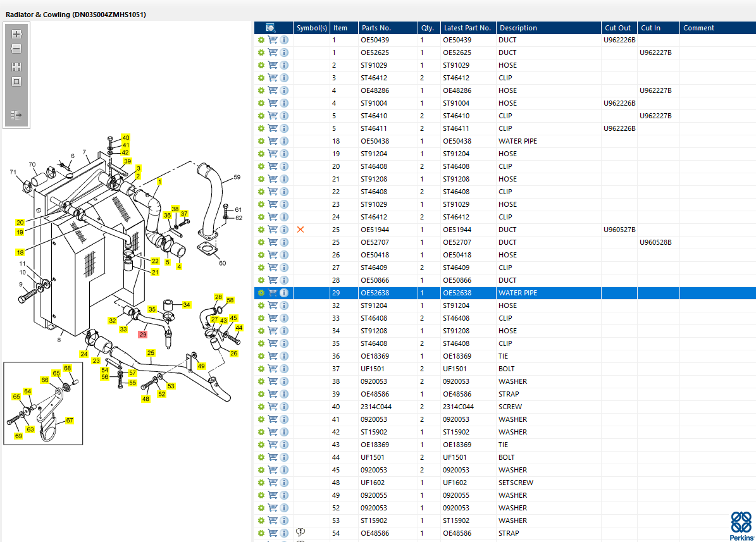Click cut in value U960528B

click(x=655, y=242)
